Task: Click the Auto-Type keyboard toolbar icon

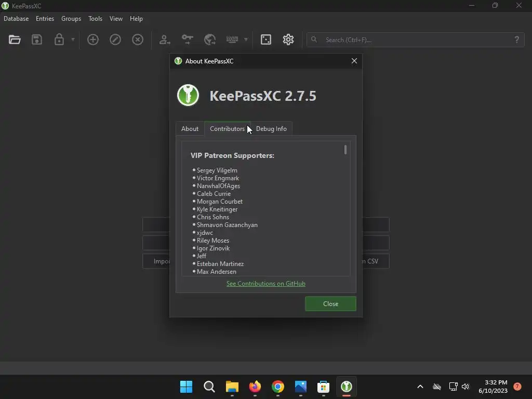Action: tap(232, 39)
